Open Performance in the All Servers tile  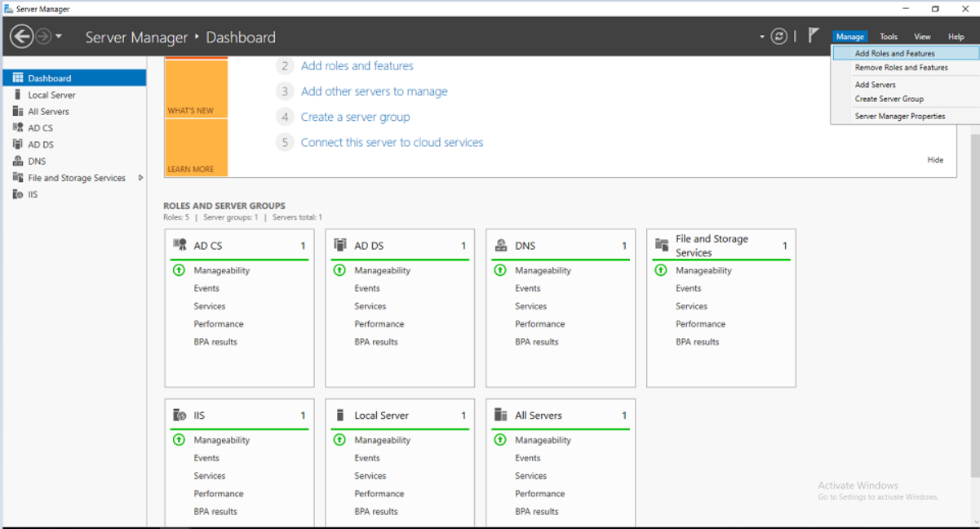[540, 494]
